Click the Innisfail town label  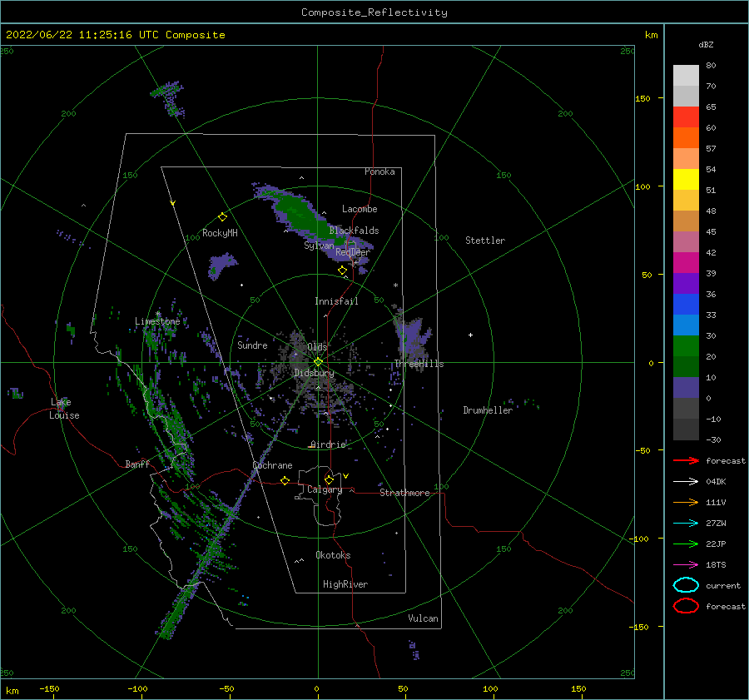tap(336, 301)
